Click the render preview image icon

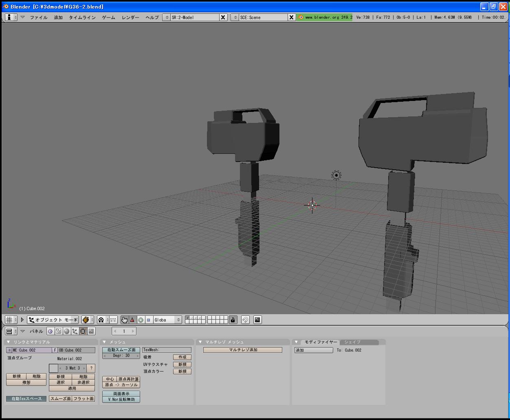[257, 320]
